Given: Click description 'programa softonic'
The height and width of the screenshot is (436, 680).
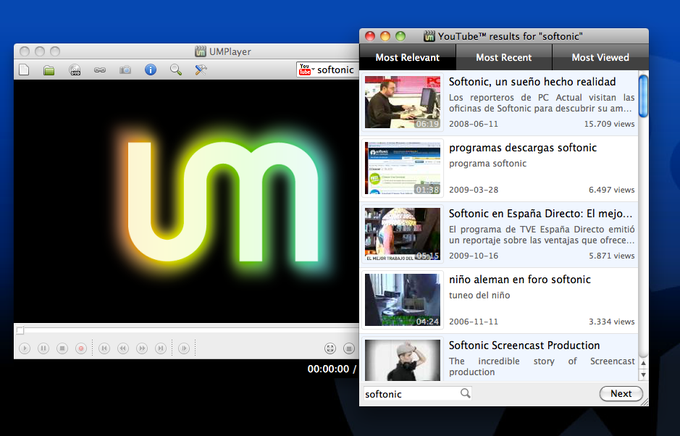Looking at the screenshot, I should [487, 164].
